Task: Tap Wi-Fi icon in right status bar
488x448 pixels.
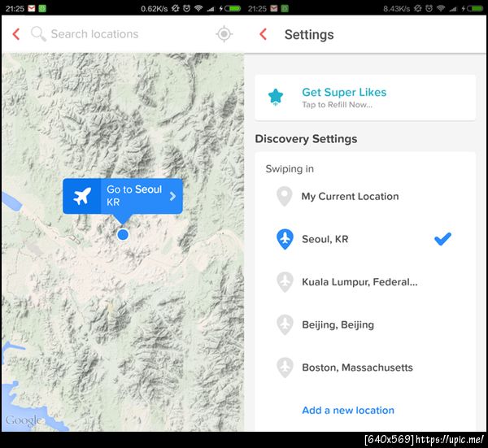Action: click(x=441, y=8)
